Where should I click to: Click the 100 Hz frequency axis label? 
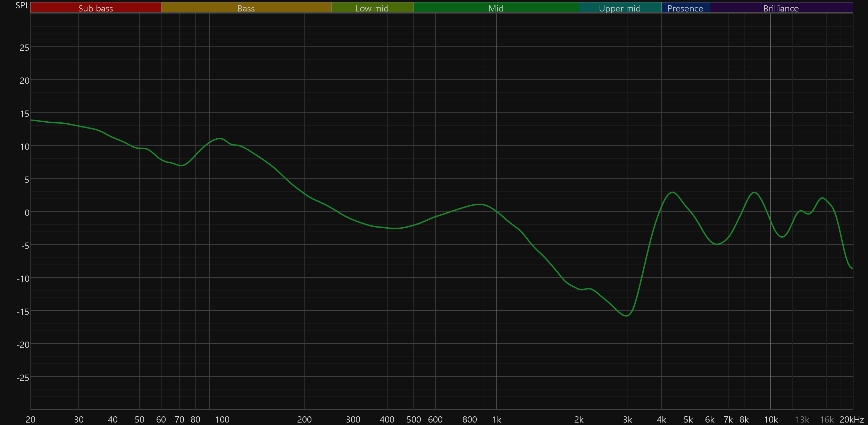pos(222,419)
